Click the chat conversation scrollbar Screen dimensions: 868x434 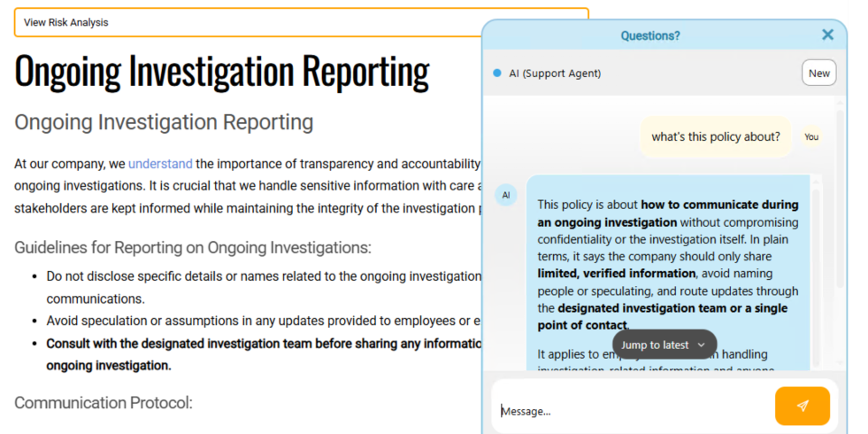point(841,198)
